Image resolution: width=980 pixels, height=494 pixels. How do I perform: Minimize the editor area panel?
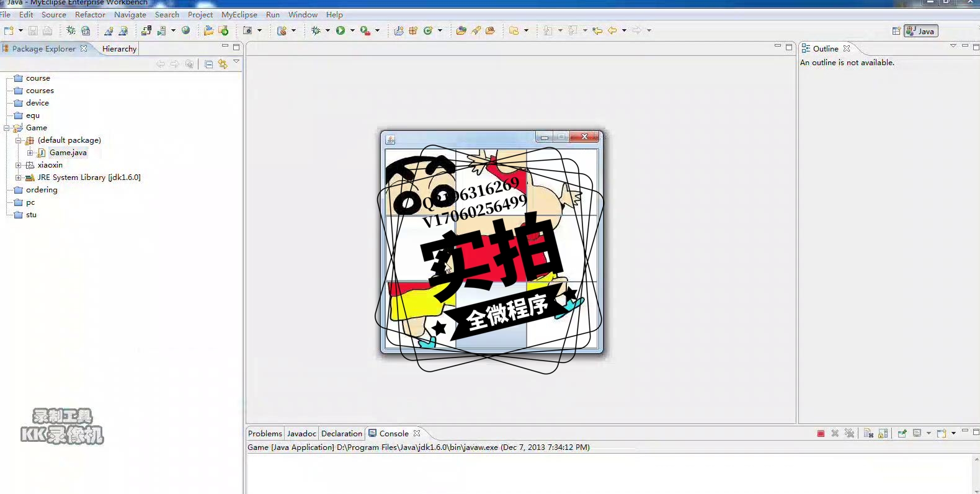coord(778,46)
